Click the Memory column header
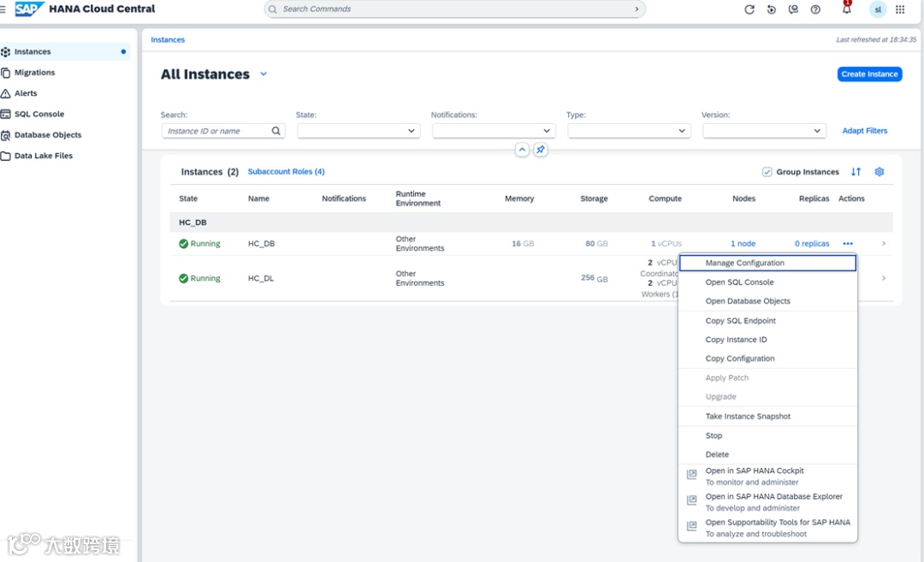Screen dimensions: 924x562 tap(519, 198)
